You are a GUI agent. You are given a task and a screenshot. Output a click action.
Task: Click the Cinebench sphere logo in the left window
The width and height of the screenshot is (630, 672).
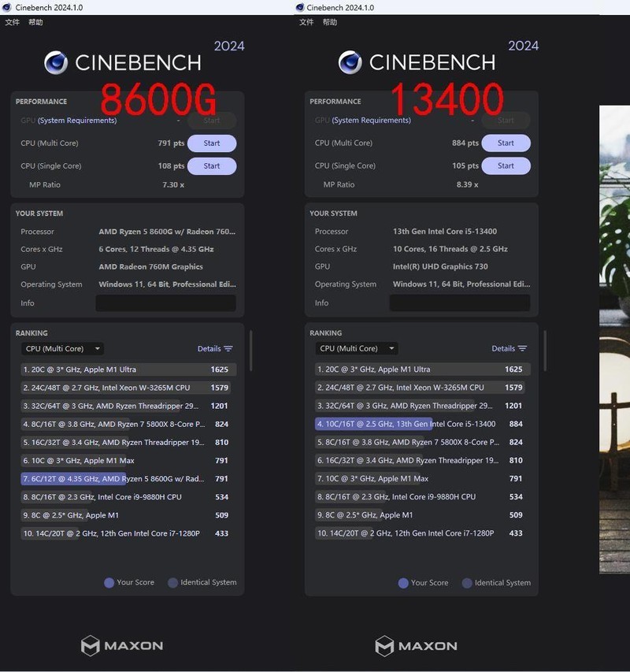coord(56,62)
